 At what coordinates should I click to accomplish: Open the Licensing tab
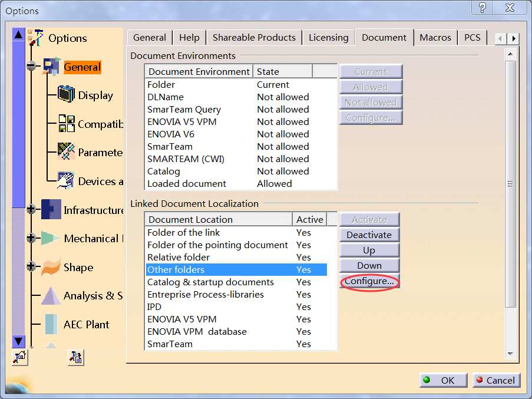point(328,37)
